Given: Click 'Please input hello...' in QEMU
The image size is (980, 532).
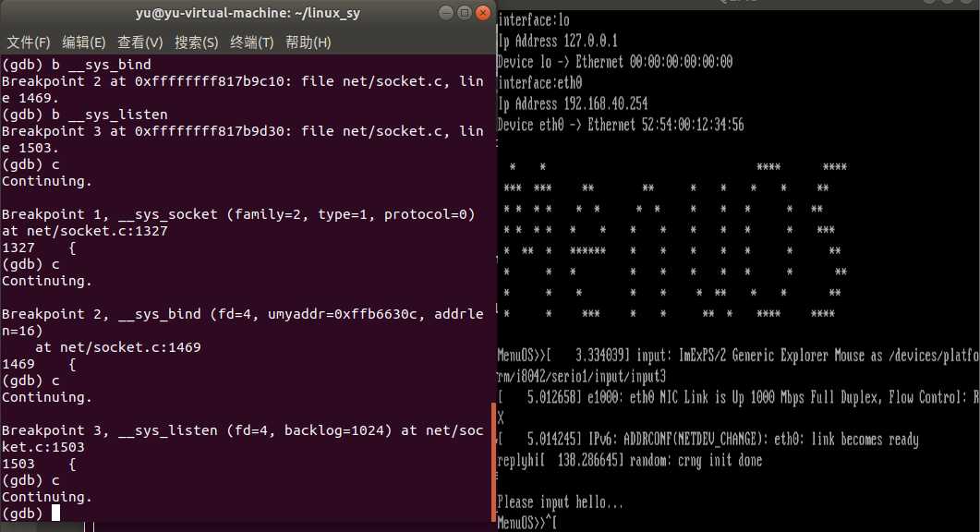Looking at the screenshot, I should [561, 502].
